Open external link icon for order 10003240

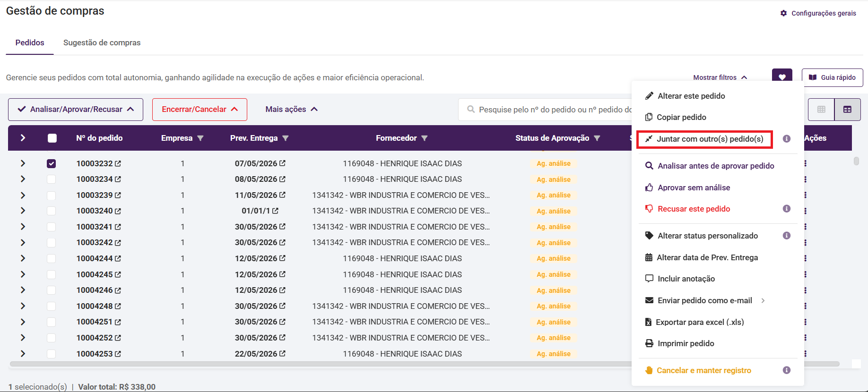118,211
